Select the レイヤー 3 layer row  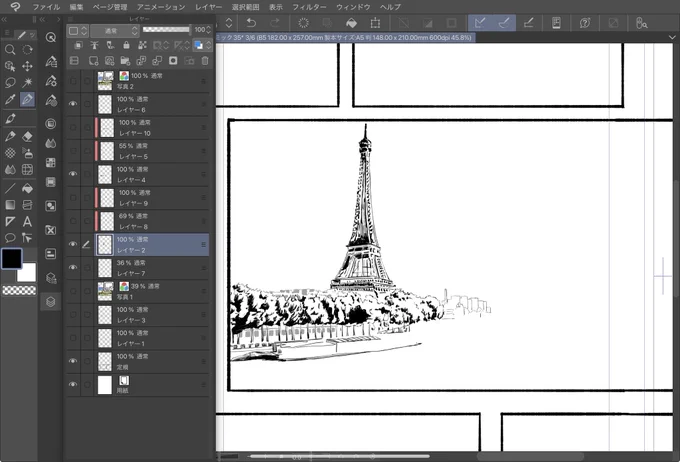pyautogui.click(x=137, y=315)
